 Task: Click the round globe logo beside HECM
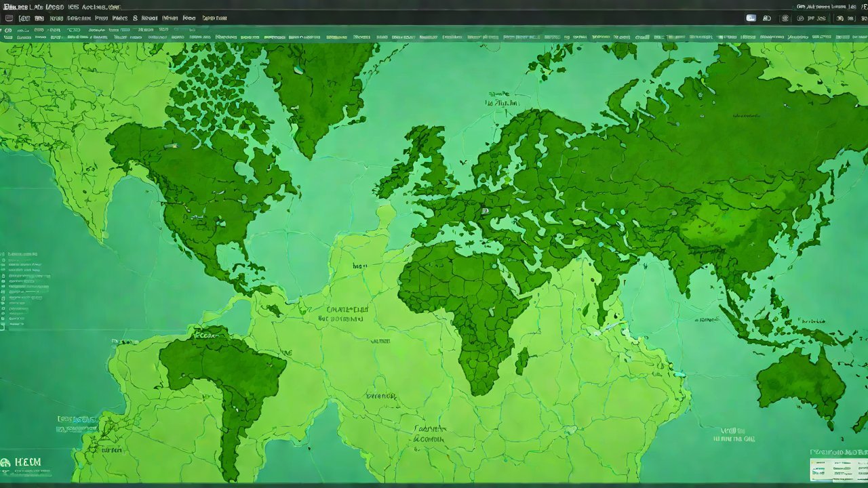(5, 463)
